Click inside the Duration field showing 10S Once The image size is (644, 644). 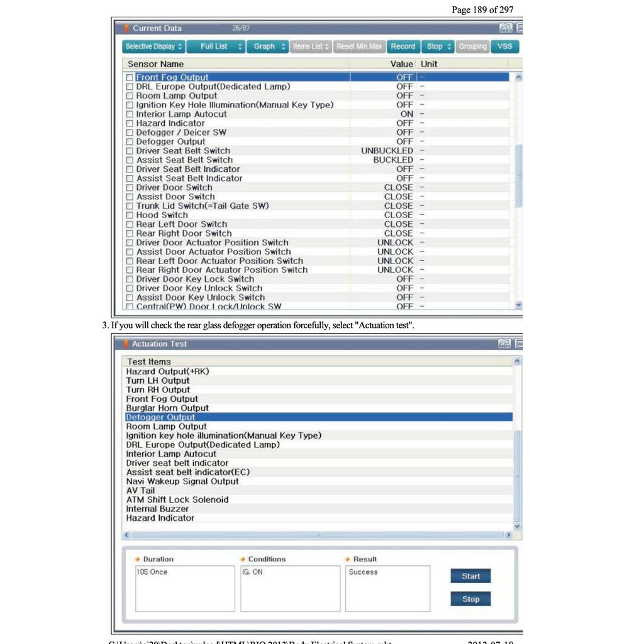[184, 588]
